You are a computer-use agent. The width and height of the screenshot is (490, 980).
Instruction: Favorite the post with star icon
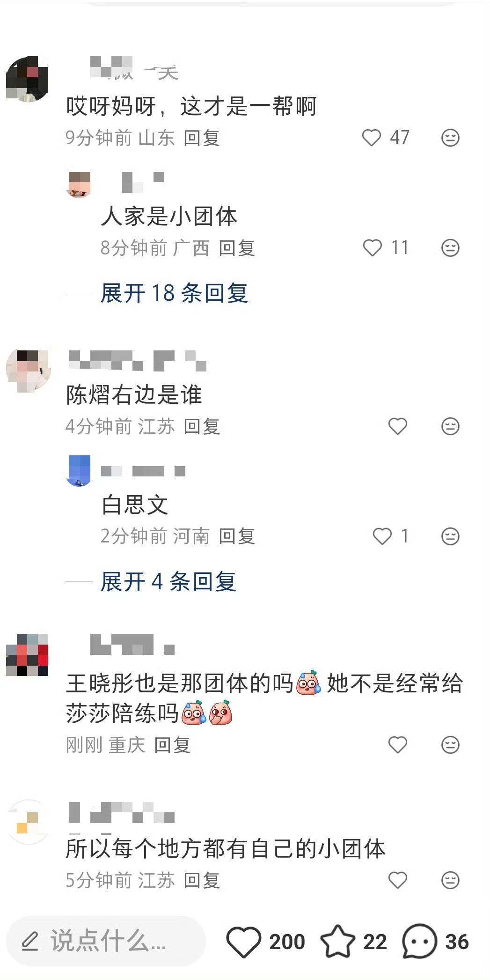(x=337, y=942)
